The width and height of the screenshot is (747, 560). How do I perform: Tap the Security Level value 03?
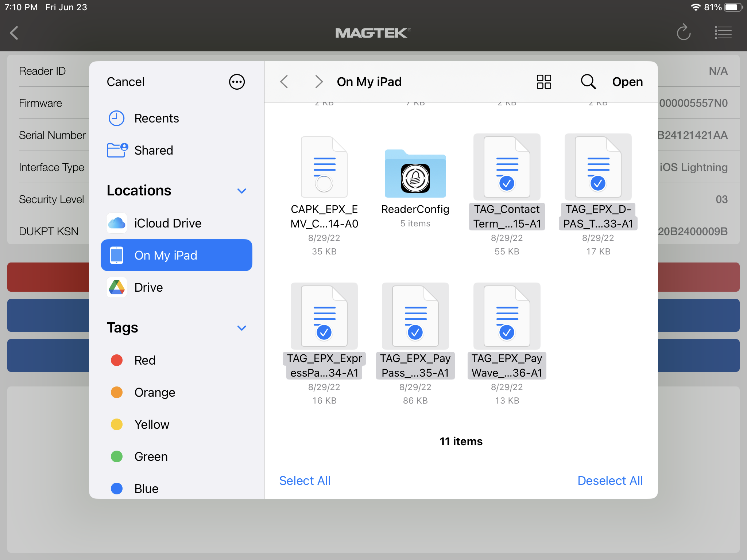click(x=721, y=199)
